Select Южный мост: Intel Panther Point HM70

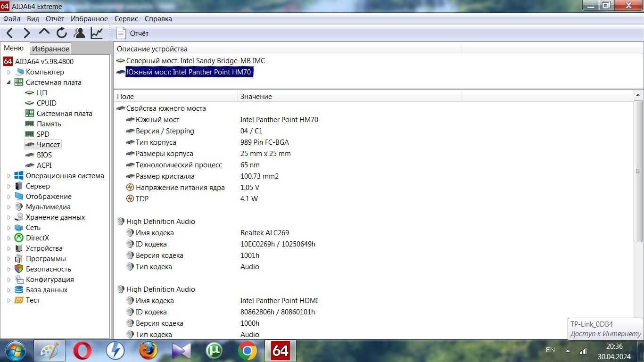189,72
